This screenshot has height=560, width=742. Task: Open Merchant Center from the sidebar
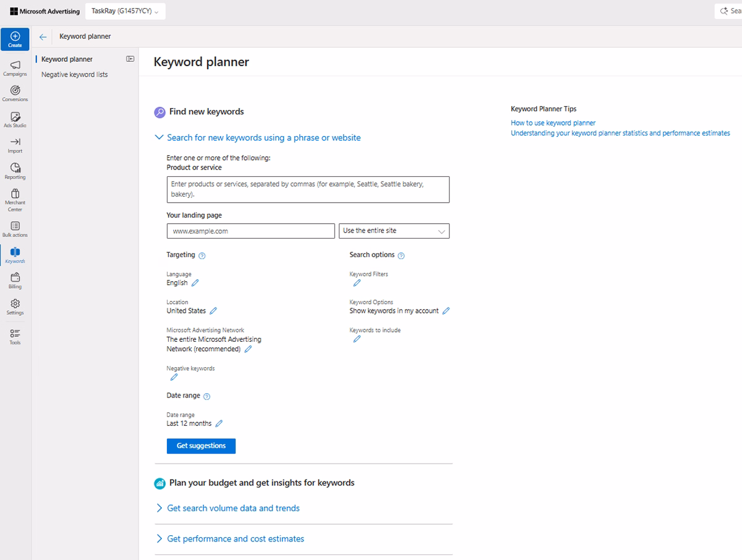click(14, 198)
